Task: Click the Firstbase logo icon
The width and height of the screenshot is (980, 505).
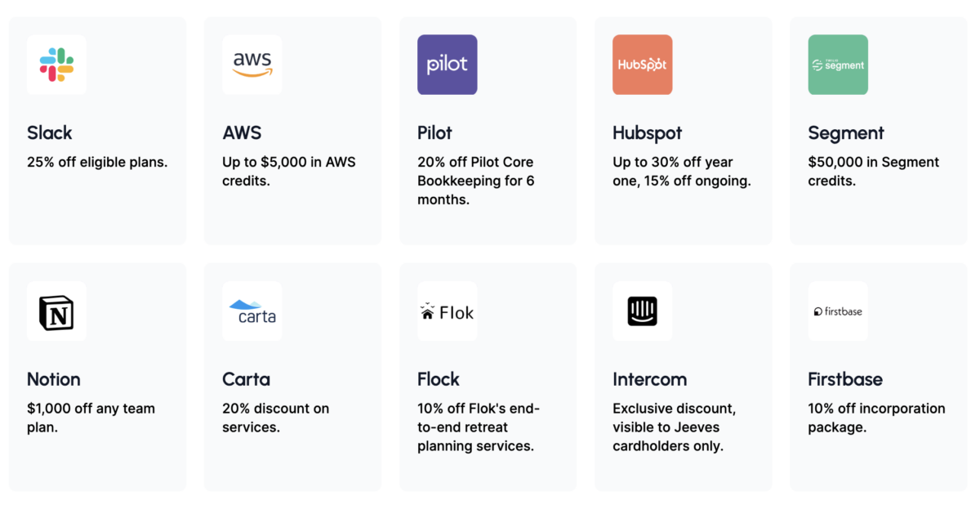Action: point(837,311)
